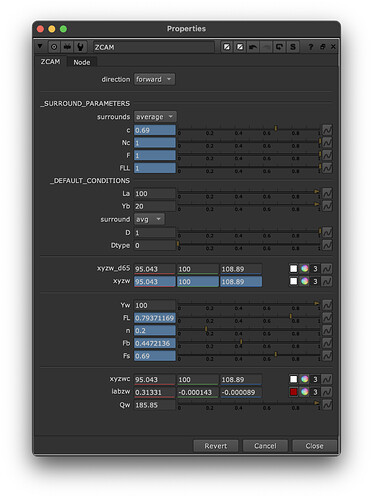Open the surround dropdown set to avg

149,219
